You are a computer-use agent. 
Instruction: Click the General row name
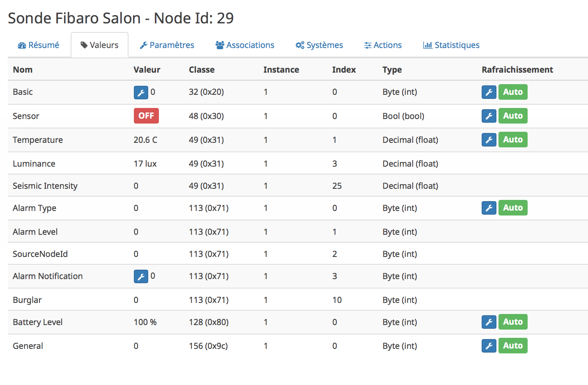(x=28, y=346)
